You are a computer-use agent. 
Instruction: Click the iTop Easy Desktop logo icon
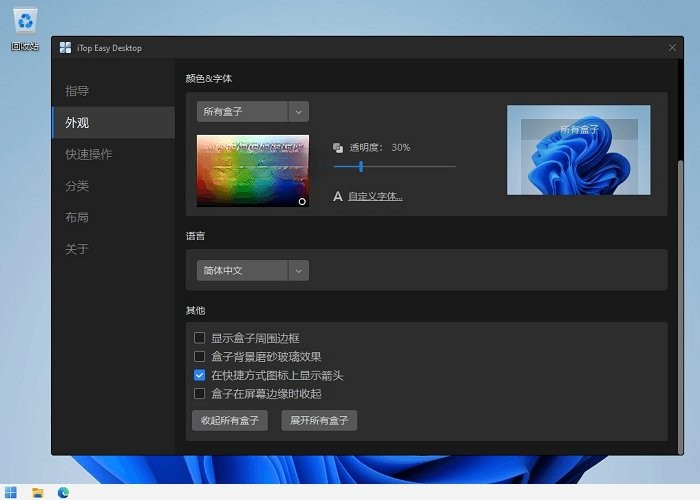65,48
